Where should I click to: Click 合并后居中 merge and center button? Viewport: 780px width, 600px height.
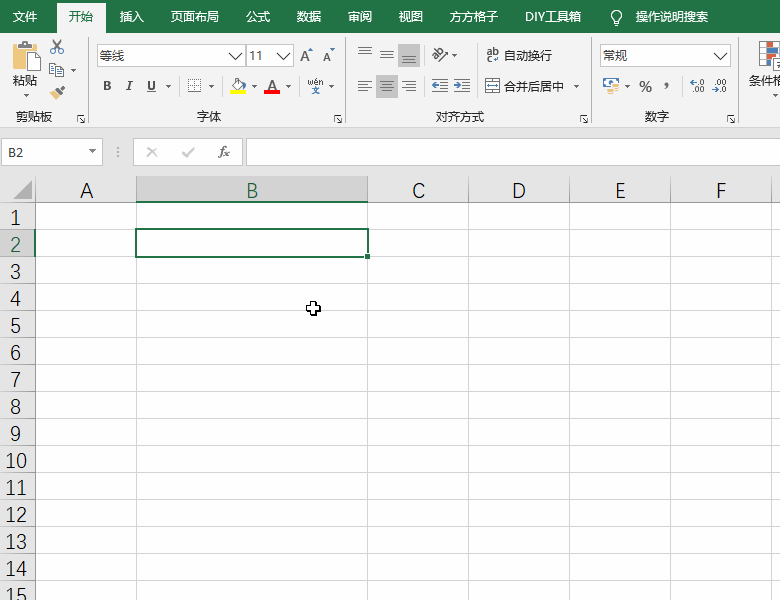[525, 86]
